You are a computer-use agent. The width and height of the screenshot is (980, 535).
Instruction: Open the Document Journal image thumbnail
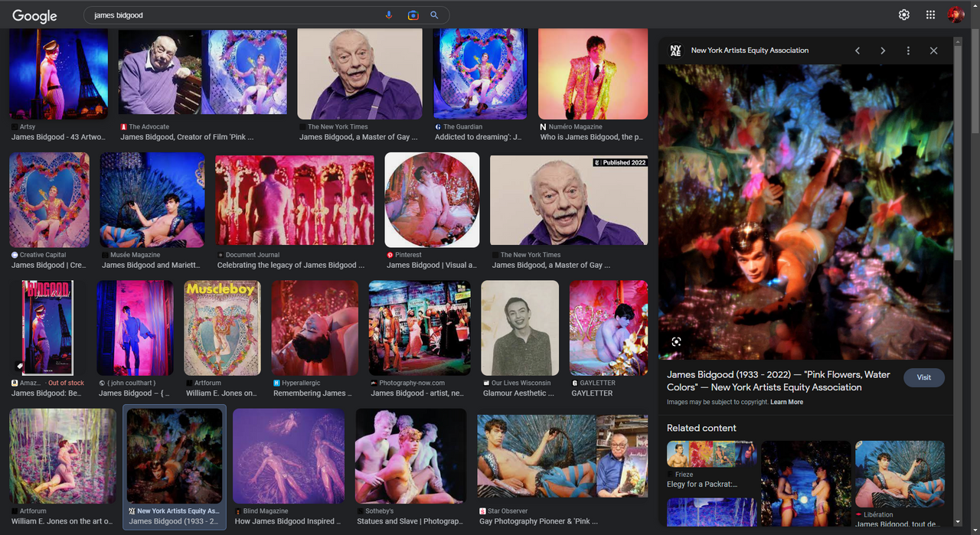coord(295,200)
